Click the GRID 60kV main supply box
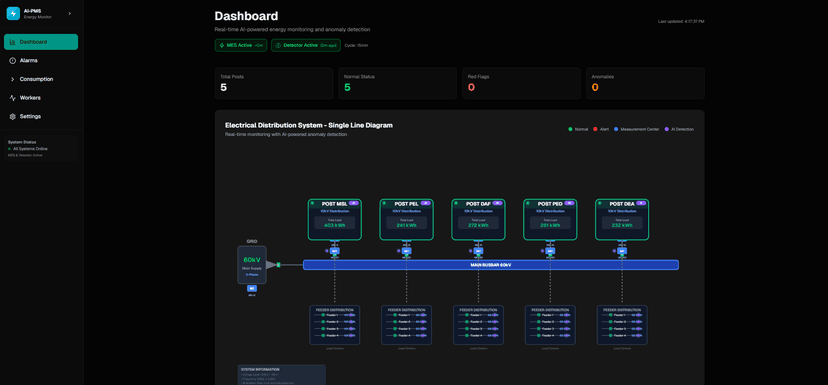828x385 pixels. pos(252,265)
